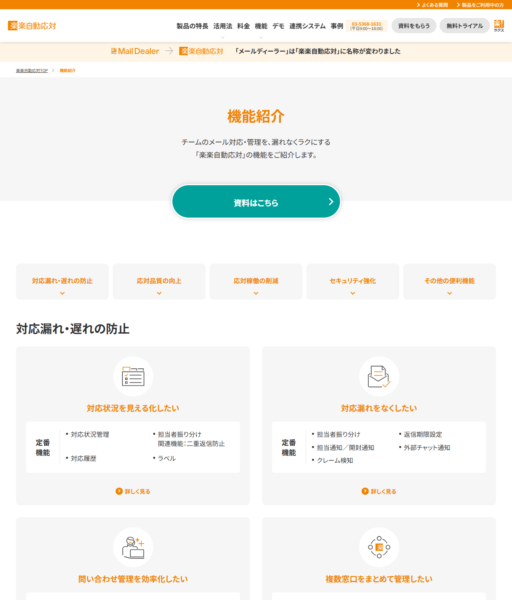Screen dimensions: 512x600
Task: Click 楽楽自動応対TOP breadcrumb link
Action: tap(32, 70)
